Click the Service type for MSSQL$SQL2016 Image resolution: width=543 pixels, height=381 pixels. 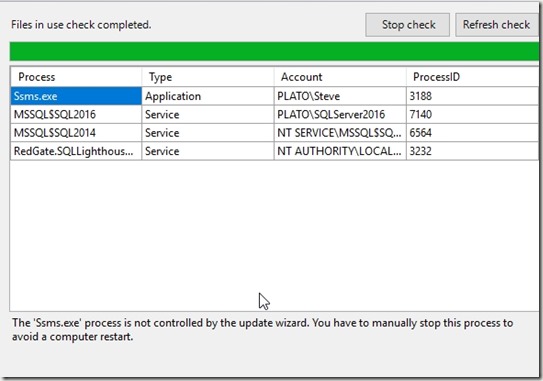point(208,114)
